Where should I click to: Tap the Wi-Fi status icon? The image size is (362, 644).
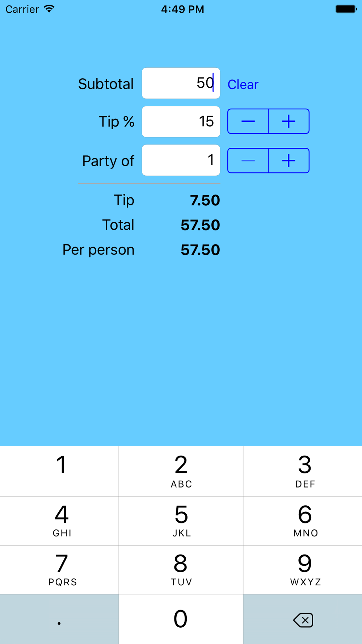[49, 9]
